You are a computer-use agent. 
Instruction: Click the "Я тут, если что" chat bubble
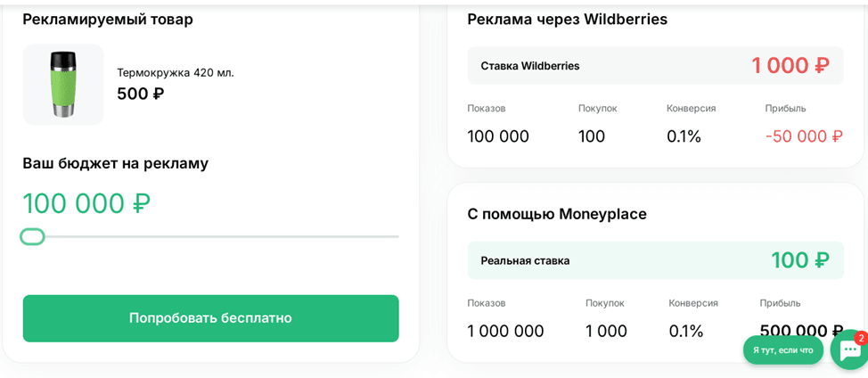[x=782, y=349]
